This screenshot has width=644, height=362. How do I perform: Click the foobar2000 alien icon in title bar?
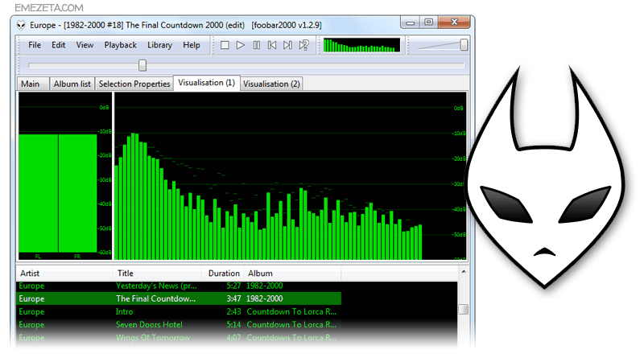pyautogui.click(x=21, y=26)
